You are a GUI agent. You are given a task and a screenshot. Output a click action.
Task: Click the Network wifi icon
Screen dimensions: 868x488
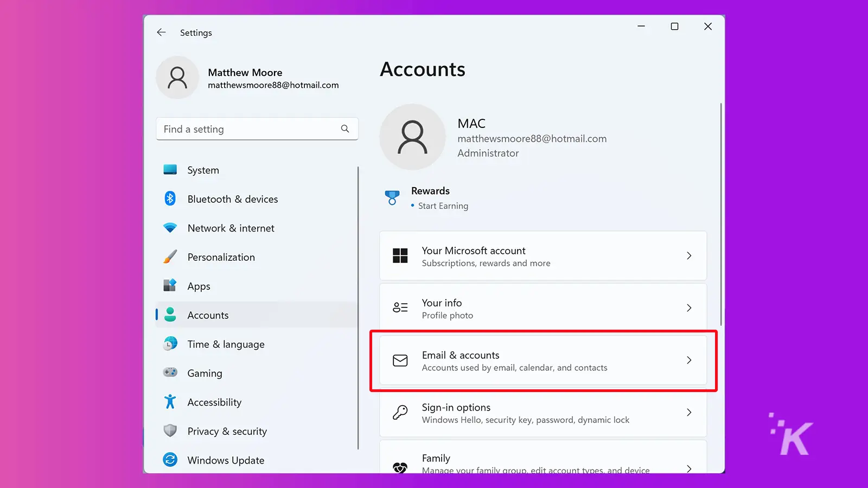170,228
